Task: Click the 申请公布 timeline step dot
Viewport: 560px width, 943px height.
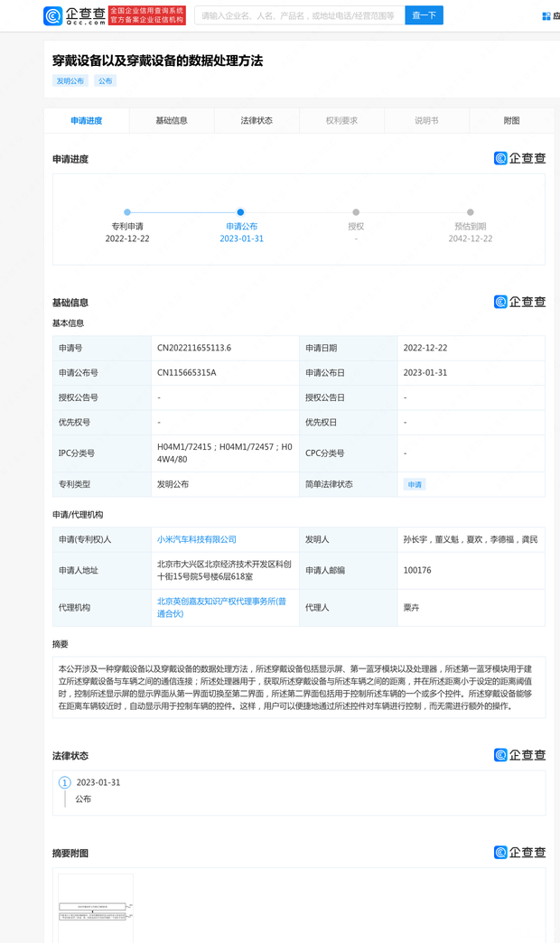Action: [240, 212]
